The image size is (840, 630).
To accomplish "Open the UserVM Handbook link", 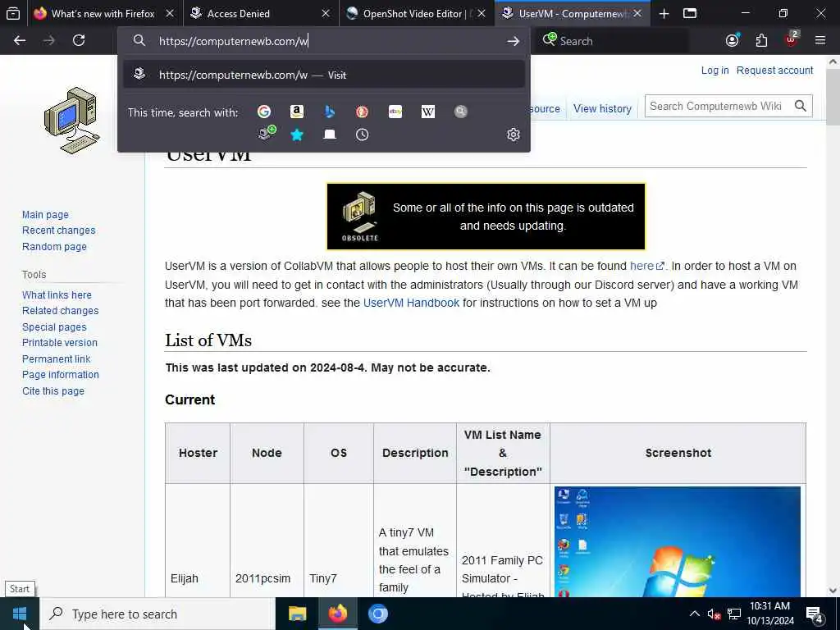I will (x=411, y=303).
